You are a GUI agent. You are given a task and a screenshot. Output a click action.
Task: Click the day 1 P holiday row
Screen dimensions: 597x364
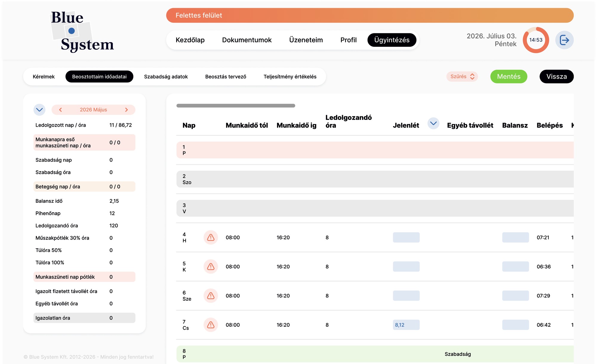[375, 150]
